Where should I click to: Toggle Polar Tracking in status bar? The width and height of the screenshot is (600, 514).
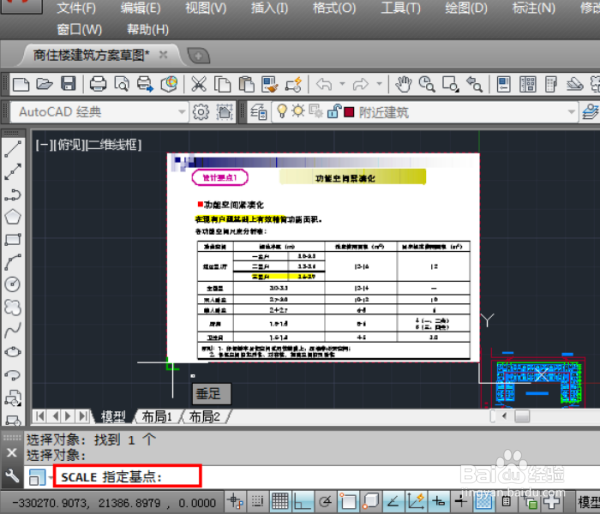326,501
